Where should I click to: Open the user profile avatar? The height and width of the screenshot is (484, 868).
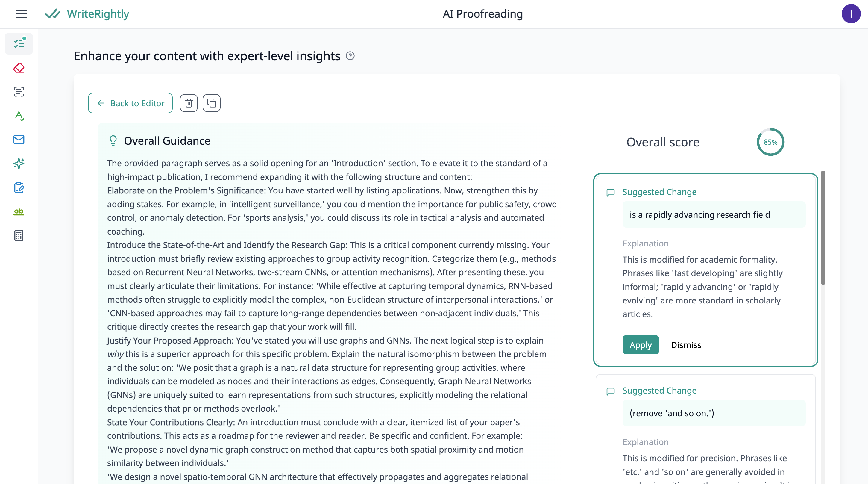pos(850,14)
